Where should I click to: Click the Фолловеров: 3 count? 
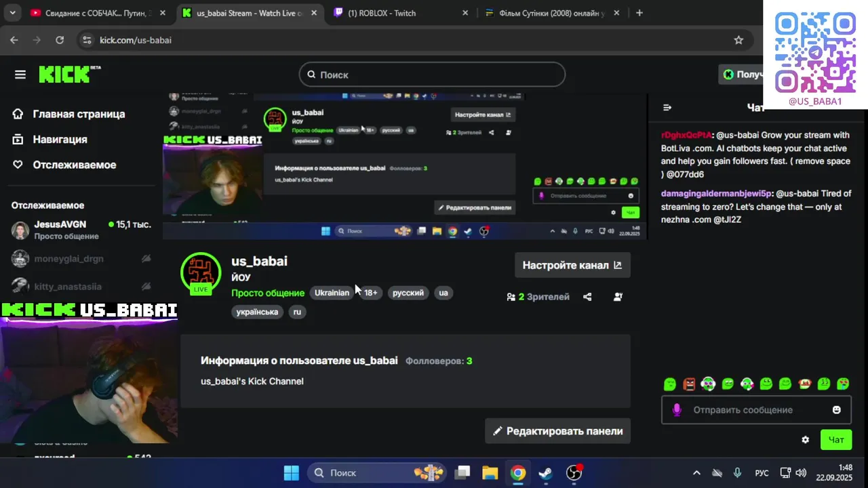[439, 361]
